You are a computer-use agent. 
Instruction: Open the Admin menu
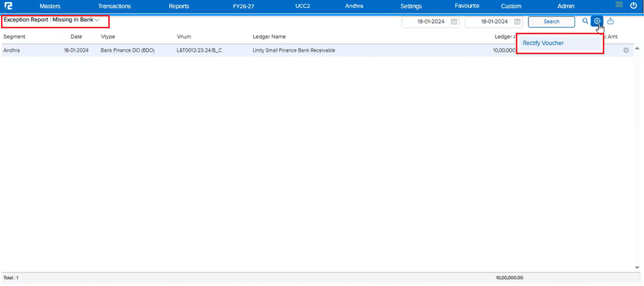(x=566, y=6)
